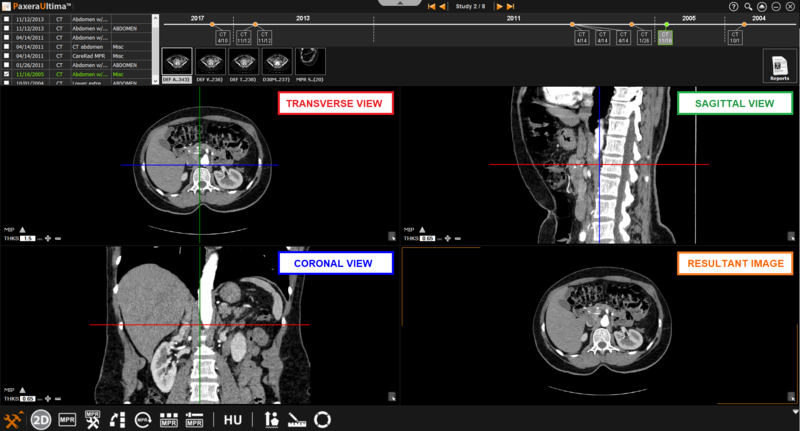Click the rotate MPR circular icon
This screenshot has height=431, width=800.
tap(145, 420)
